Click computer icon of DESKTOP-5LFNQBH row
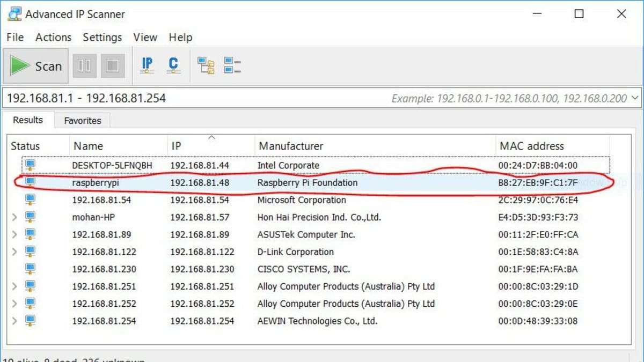Viewport: 644px width, 362px height. click(30, 165)
